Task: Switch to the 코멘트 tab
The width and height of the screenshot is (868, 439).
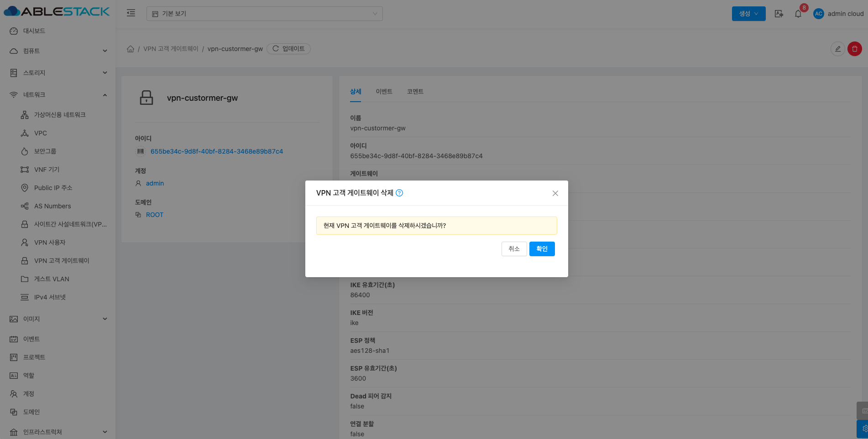Action: (x=415, y=92)
